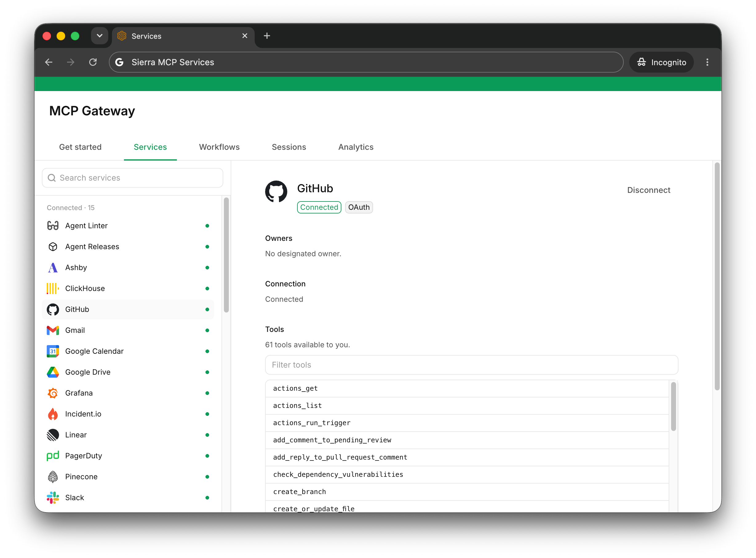This screenshot has height=558, width=756.
Task: Open the Linear striped circle icon
Action: 53,435
